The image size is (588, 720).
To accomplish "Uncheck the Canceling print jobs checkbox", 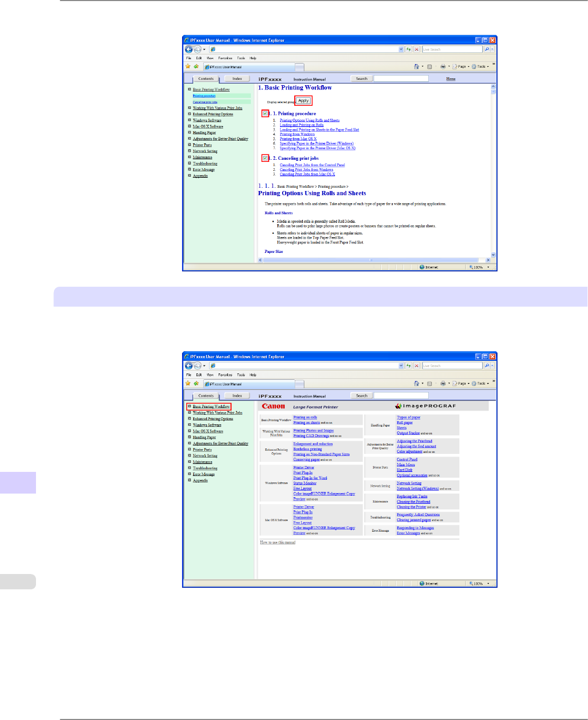I will 265,158.
